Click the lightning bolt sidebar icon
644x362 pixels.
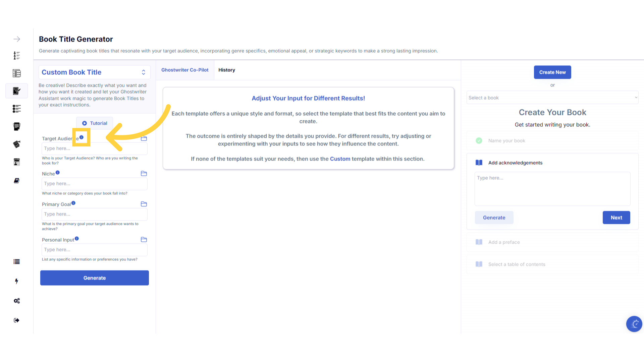tap(16, 281)
